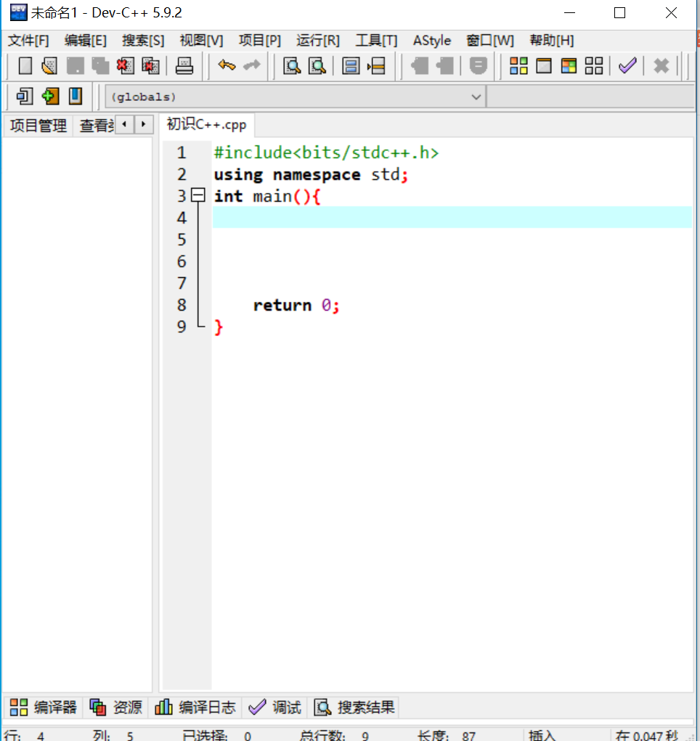Click the Goto line toolbar icon
The height and width of the screenshot is (741, 700).
376,66
